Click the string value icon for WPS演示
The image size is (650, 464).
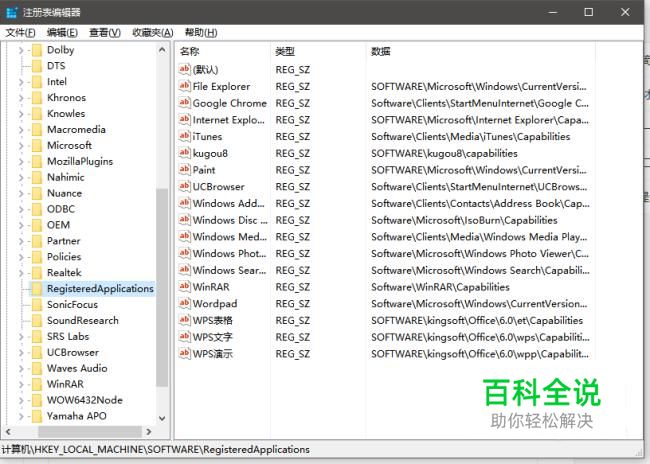[x=184, y=353]
